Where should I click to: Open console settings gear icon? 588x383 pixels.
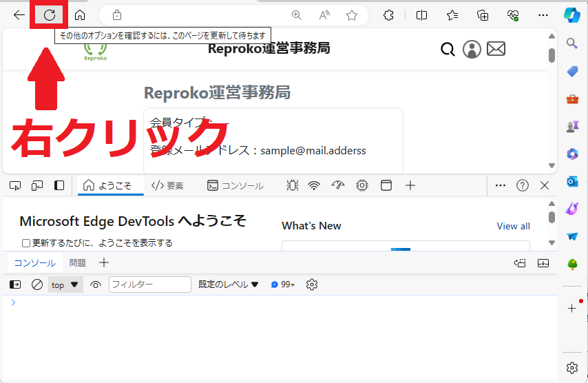pos(312,284)
